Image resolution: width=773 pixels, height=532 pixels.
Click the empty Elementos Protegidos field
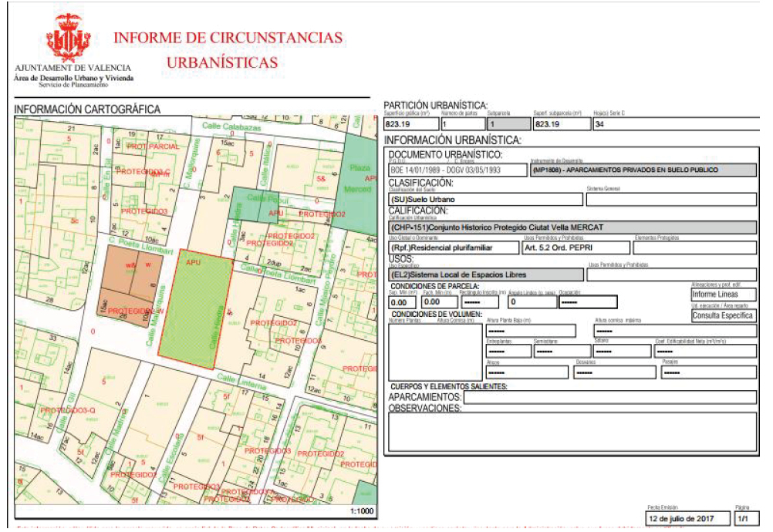[695, 247]
